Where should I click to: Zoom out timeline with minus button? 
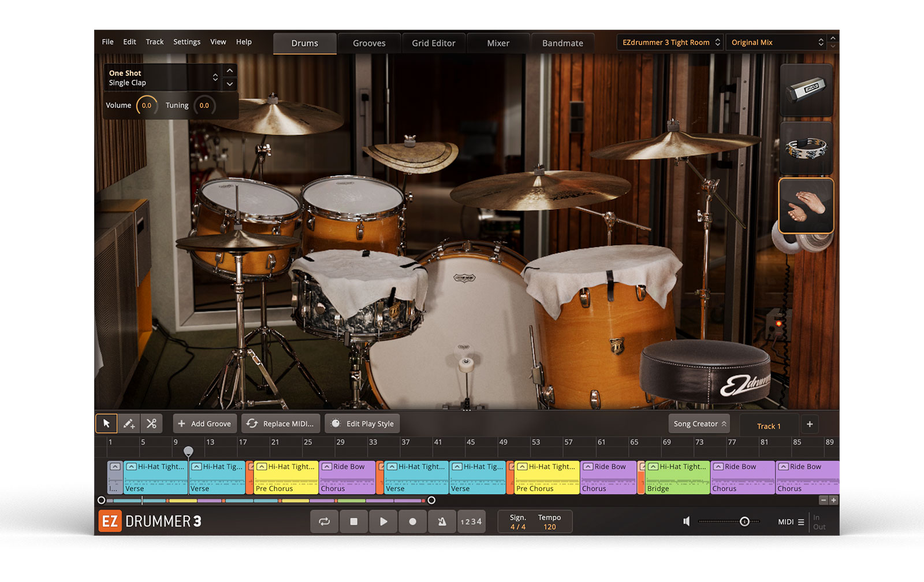coord(824,501)
